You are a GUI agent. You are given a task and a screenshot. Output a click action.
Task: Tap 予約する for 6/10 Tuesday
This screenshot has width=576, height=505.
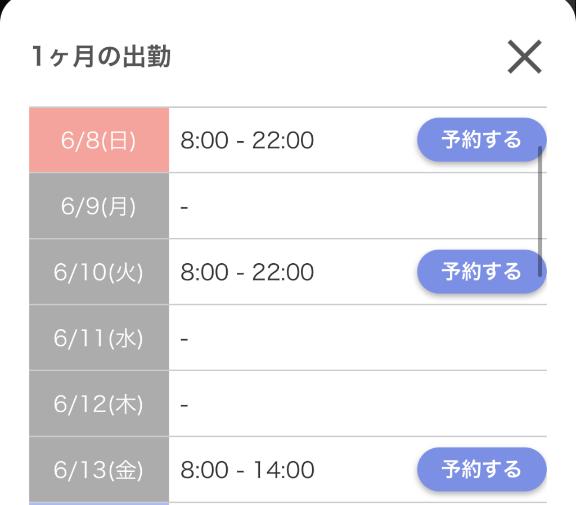click(x=482, y=272)
